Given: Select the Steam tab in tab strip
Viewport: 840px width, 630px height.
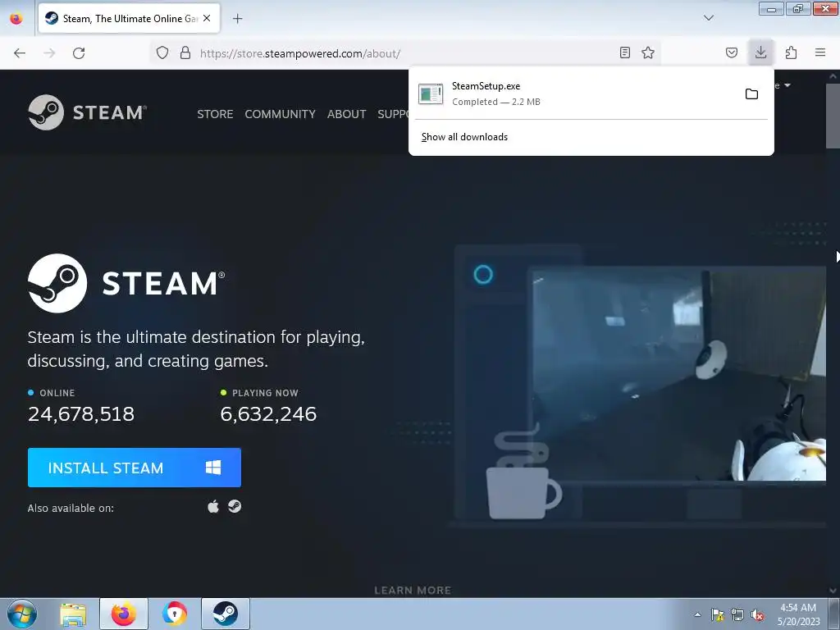Looking at the screenshot, I should [x=129, y=18].
